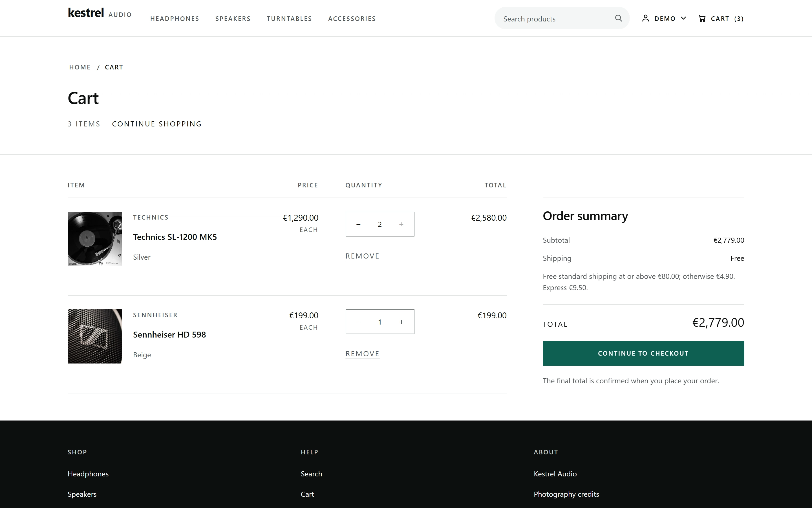Expand the DEMO account dropdown chevron
The image size is (812, 508).
pyautogui.click(x=683, y=18)
